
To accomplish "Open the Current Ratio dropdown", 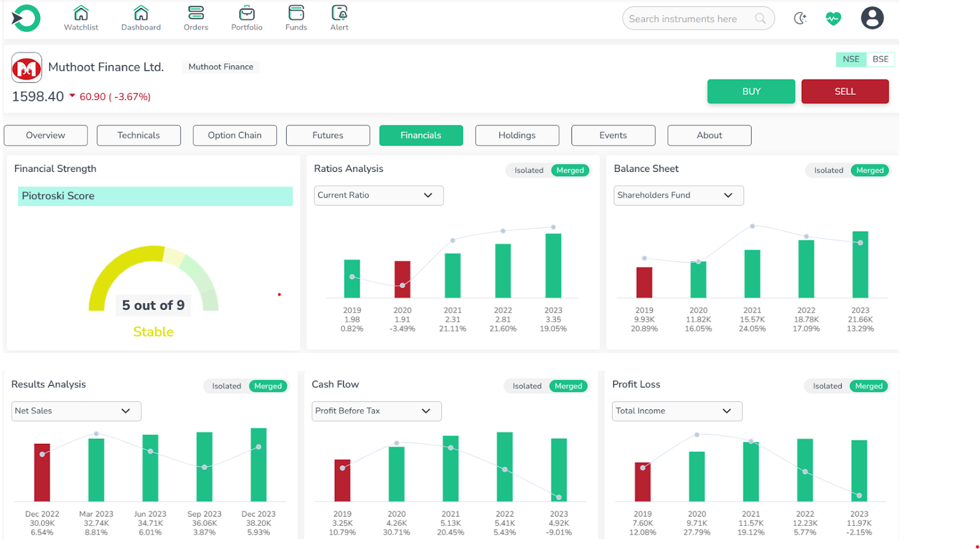I will [379, 195].
